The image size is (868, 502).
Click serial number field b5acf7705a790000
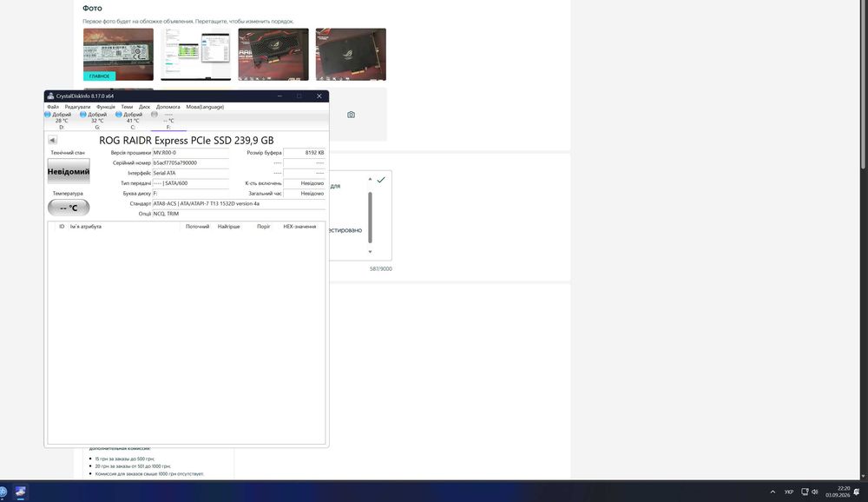tap(190, 163)
